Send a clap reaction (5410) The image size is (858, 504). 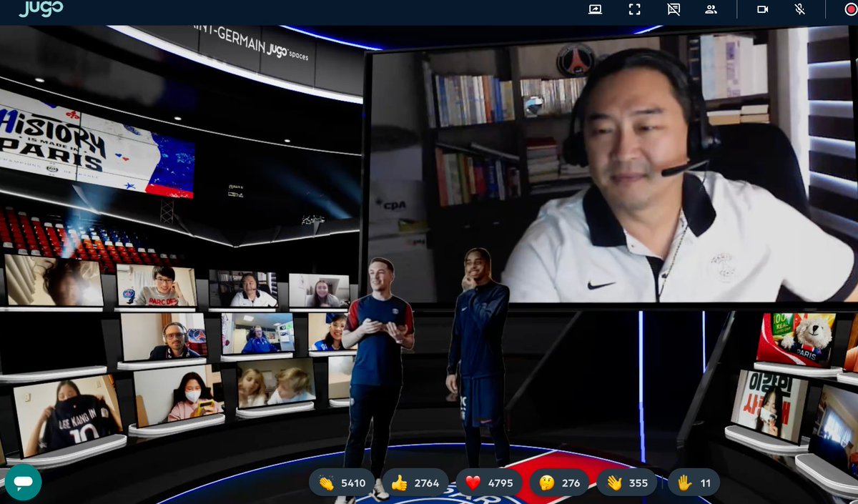(342, 483)
